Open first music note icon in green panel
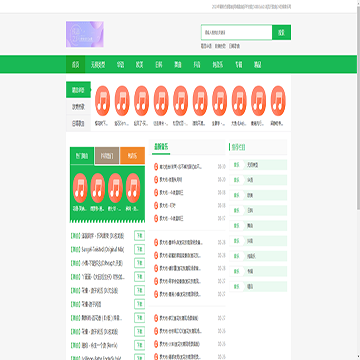This screenshot has width=360, height=360. point(80,188)
